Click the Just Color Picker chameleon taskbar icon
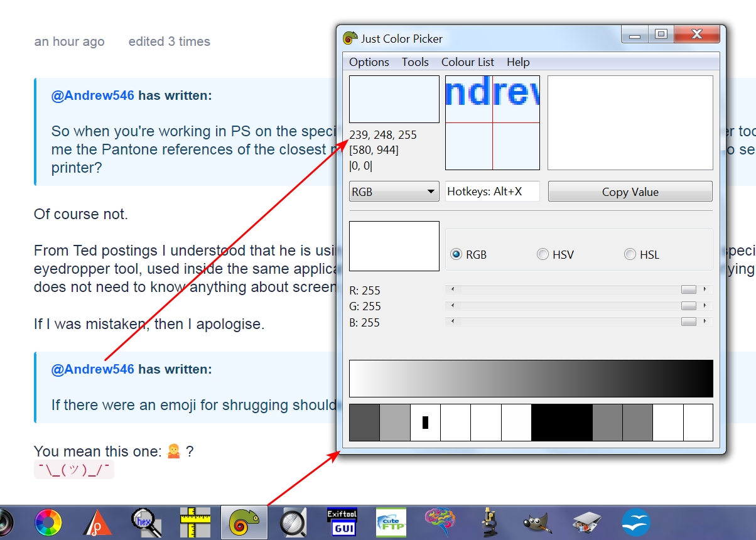Viewport: 756px width, 540px height. (x=244, y=522)
